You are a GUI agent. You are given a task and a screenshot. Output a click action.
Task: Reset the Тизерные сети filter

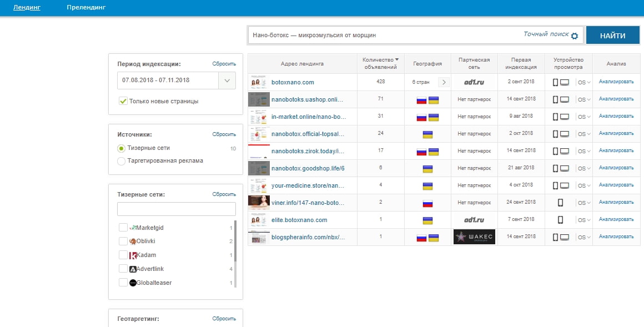coord(224,194)
